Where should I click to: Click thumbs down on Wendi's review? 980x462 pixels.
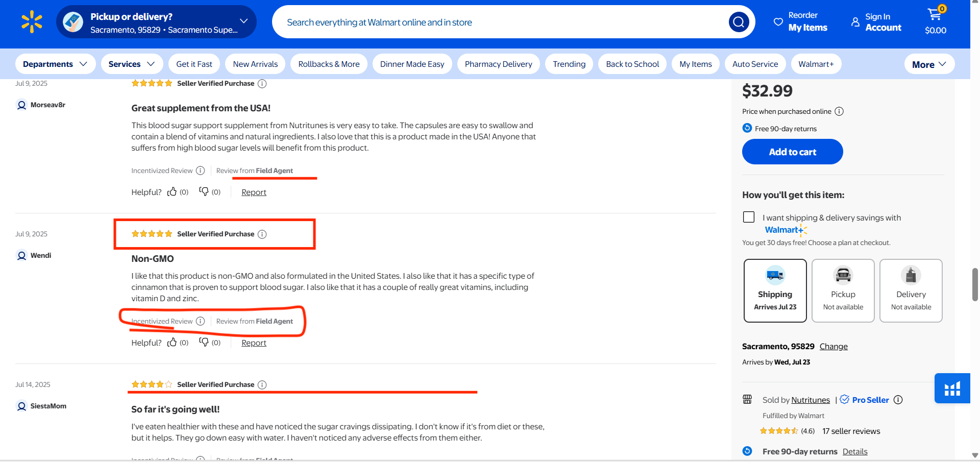[204, 342]
